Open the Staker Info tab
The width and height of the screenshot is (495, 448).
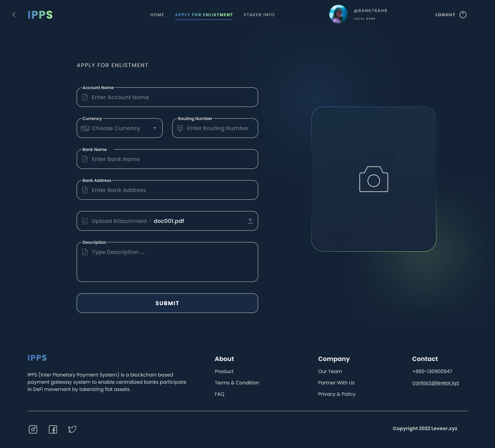click(259, 15)
